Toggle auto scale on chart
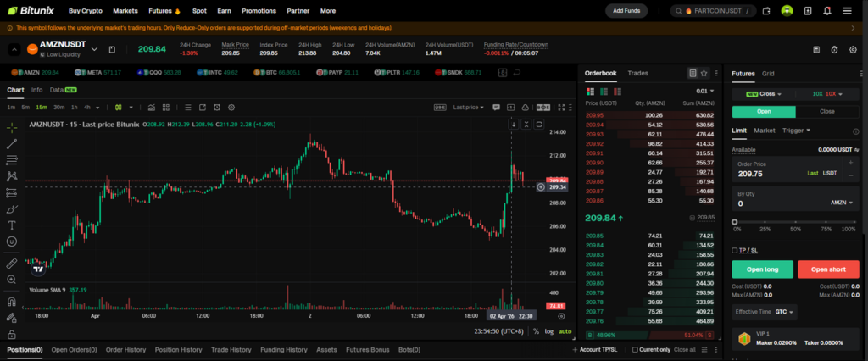 [x=565, y=331]
